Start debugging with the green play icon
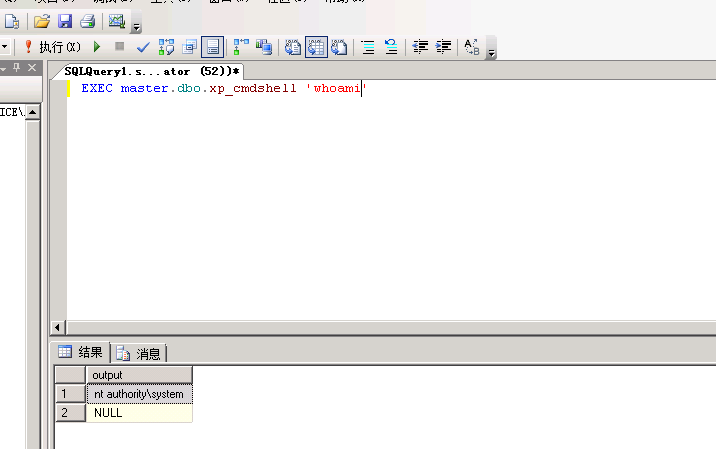This screenshot has height=449, width=716. pyautogui.click(x=97, y=47)
